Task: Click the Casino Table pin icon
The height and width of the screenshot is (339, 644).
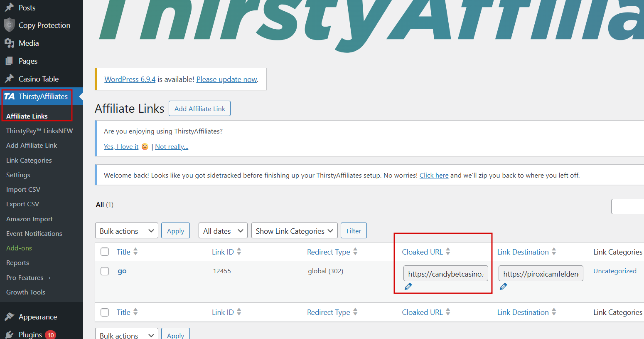Action: (x=9, y=79)
